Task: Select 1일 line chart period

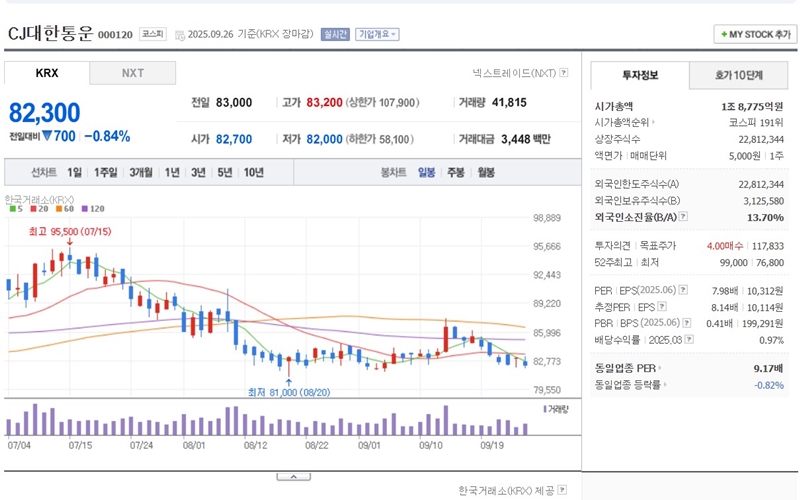Action: [74, 172]
